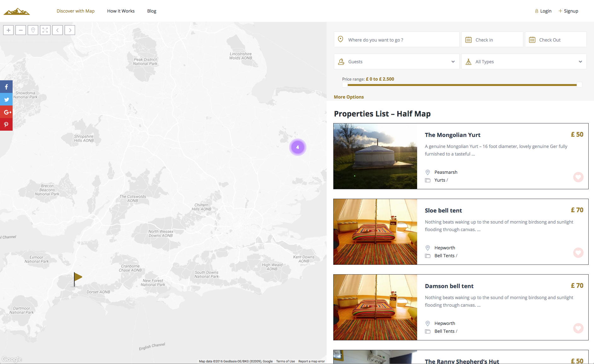Click the Damson bell tent photo thumbnail
Screen dimensions: 594x364
coord(375,307)
